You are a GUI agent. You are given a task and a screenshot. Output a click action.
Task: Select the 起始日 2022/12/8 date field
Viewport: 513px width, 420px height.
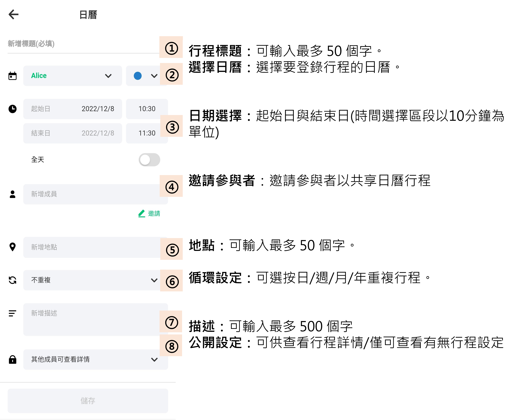coord(73,109)
